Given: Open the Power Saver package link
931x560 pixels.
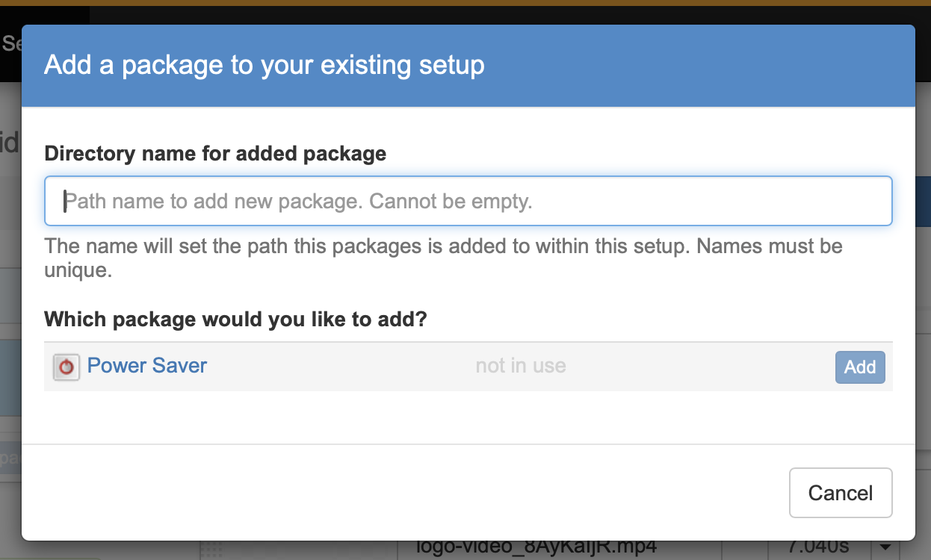Looking at the screenshot, I should tap(147, 366).
